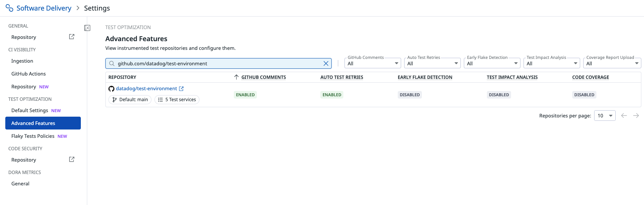Change Repositories per page dropdown
644x205 pixels.
605,116
